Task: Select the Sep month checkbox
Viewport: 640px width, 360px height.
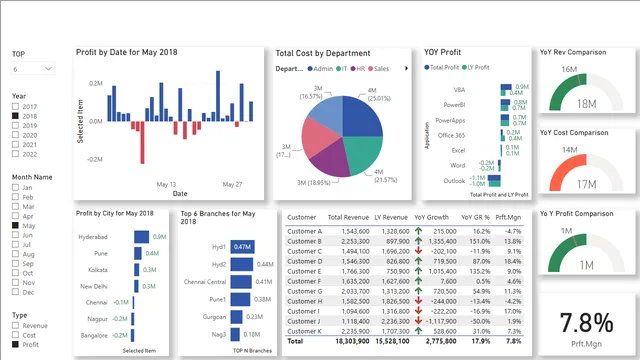Action: click(x=16, y=263)
